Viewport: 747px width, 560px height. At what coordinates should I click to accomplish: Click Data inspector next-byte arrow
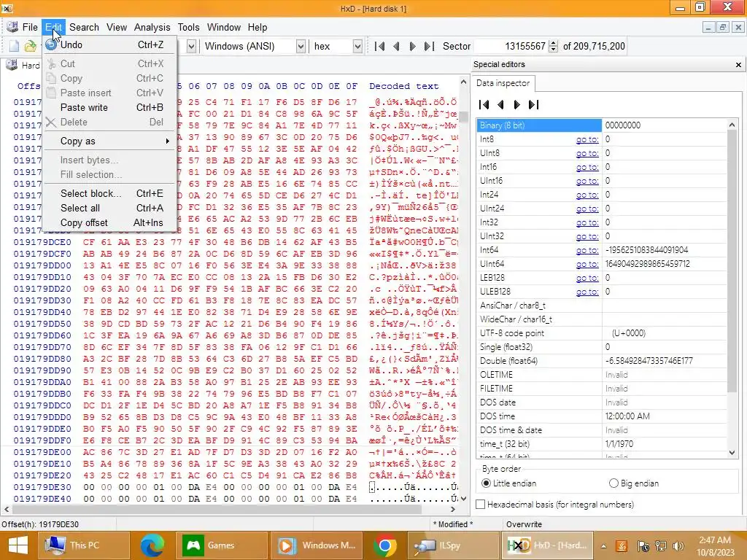pos(517,104)
